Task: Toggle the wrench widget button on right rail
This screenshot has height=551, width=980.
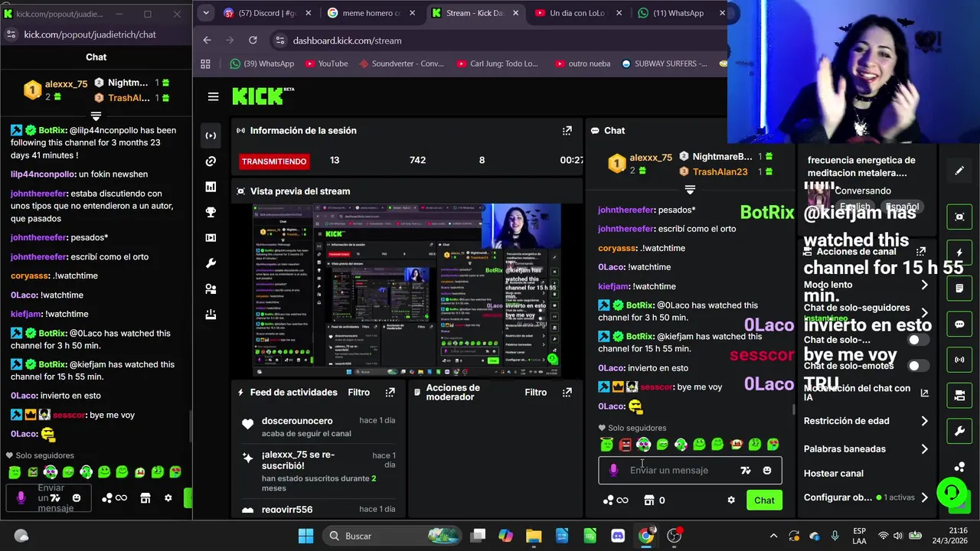Action: point(959,431)
